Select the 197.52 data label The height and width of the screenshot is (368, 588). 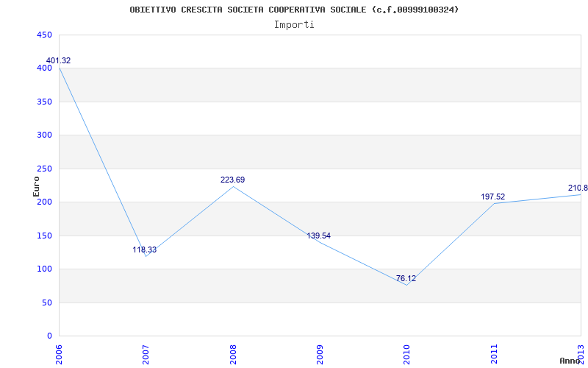pyautogui.click(x=492, y=197)
